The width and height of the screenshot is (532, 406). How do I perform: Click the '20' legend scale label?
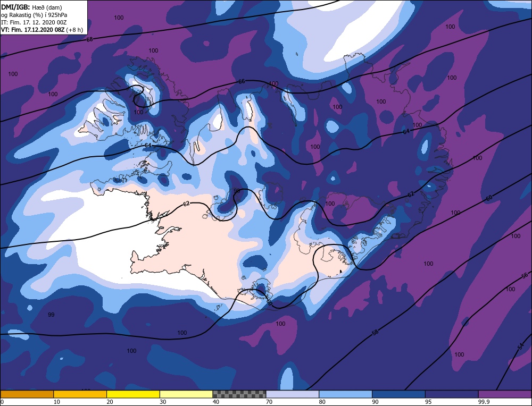110,402
